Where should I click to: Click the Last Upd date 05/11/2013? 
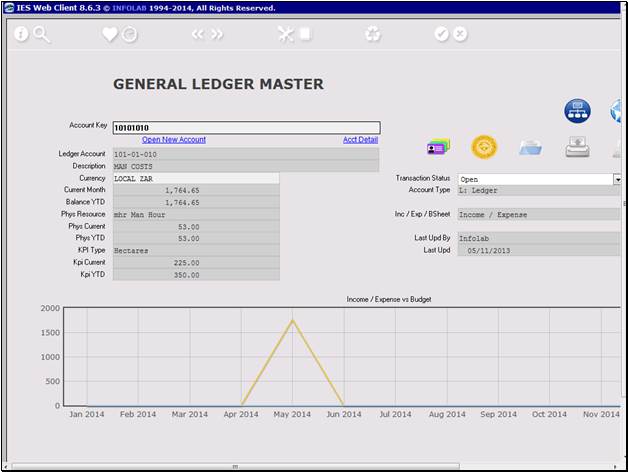[539, 250]
